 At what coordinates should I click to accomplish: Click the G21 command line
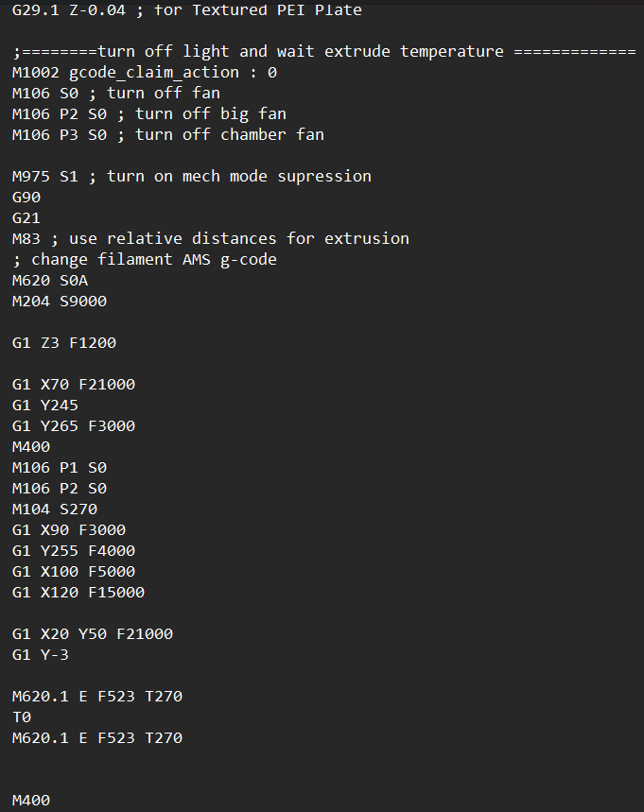[x=26, y=217]
